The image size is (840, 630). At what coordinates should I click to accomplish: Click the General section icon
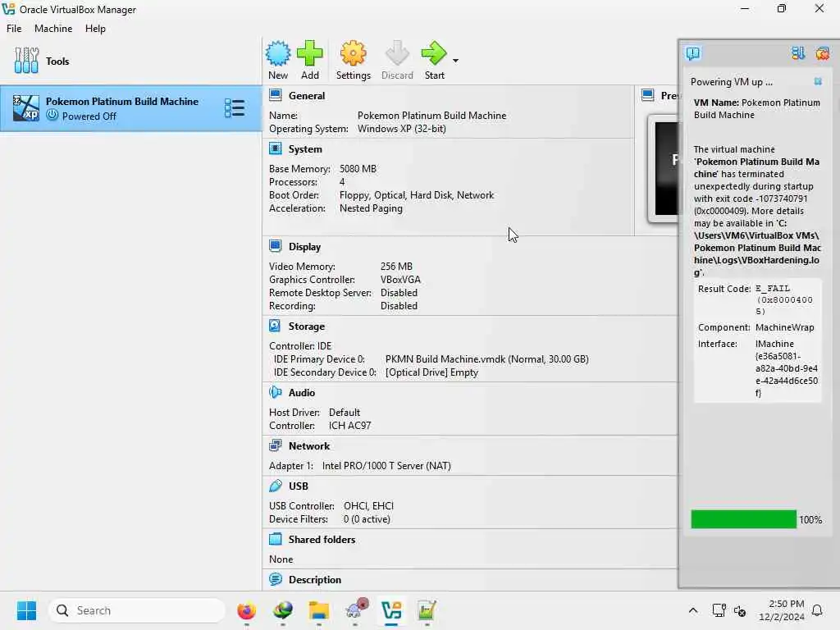tap(276, 95)
